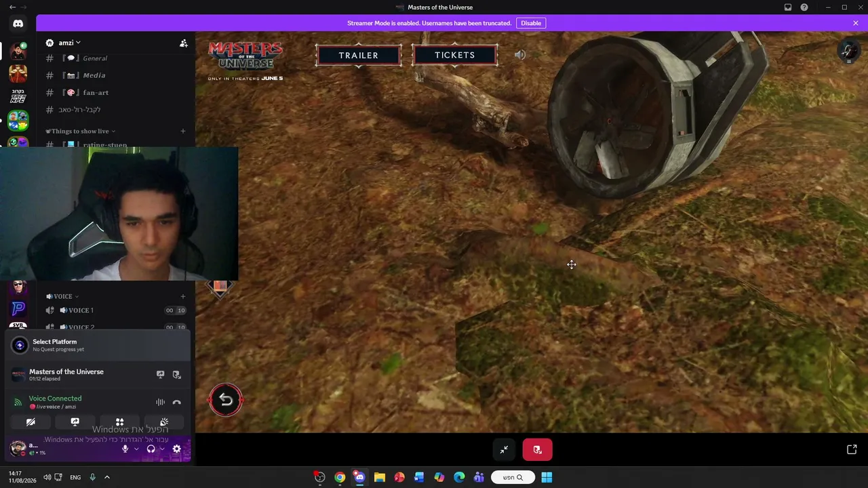Collapse the VOICE category

pos(62,296)
